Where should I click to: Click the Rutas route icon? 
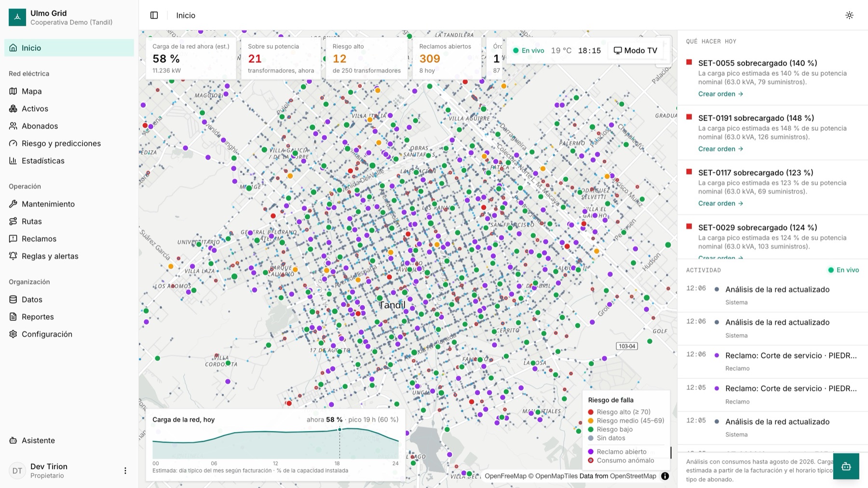(x=13, y=221)
